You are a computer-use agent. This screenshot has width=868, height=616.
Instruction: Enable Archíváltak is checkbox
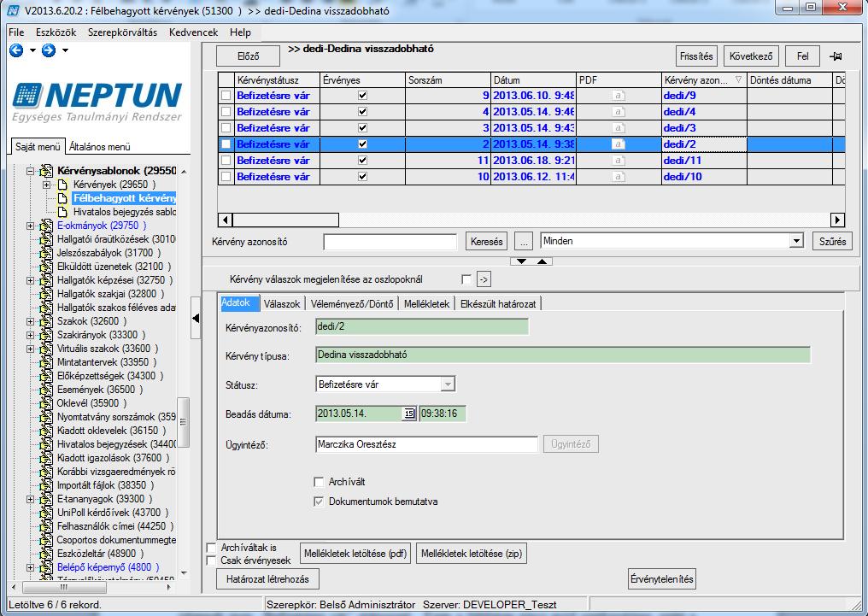click(211, 548)
